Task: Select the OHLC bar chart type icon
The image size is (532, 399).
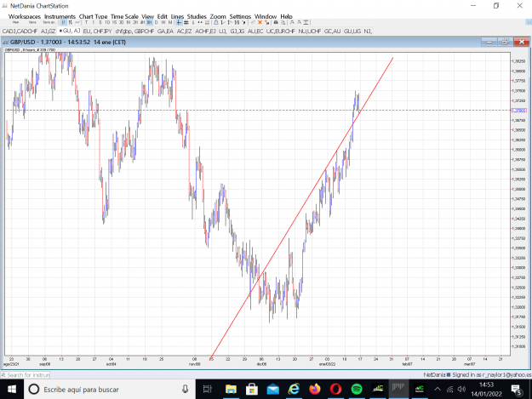Action: tap(71, 22)
